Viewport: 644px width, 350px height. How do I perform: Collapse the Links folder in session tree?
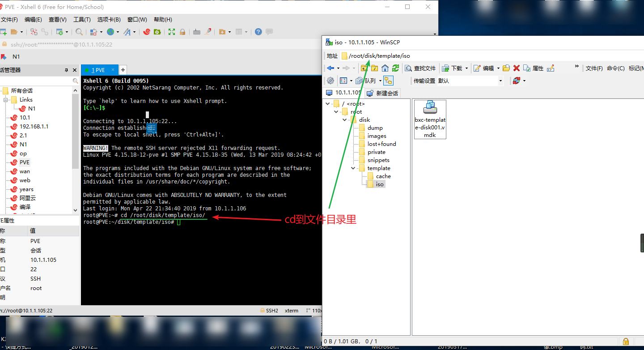(6, 100)
